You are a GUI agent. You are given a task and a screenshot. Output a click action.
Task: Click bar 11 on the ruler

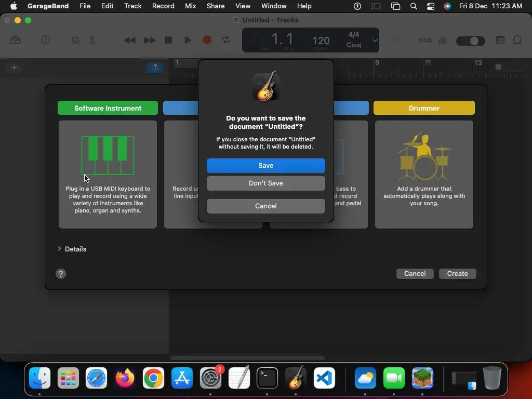428,63
